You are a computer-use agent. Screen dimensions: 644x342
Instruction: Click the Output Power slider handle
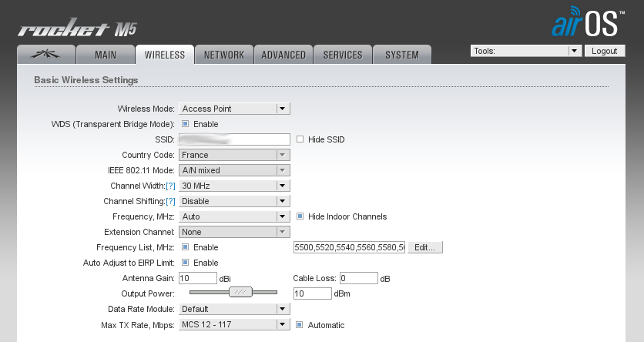(x=241, y=293)
